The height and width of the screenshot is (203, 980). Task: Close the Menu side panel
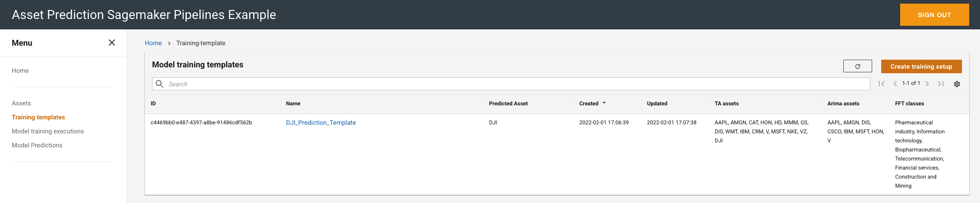112,42
